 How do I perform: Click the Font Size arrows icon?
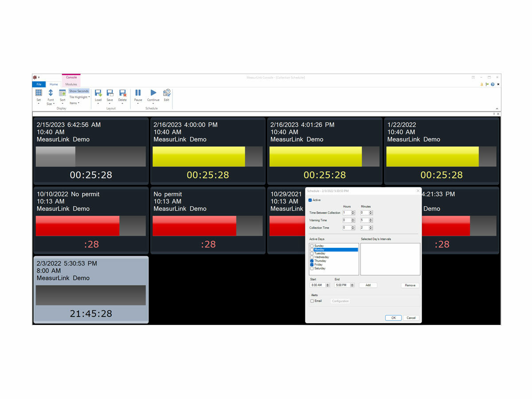pos(51,93)
